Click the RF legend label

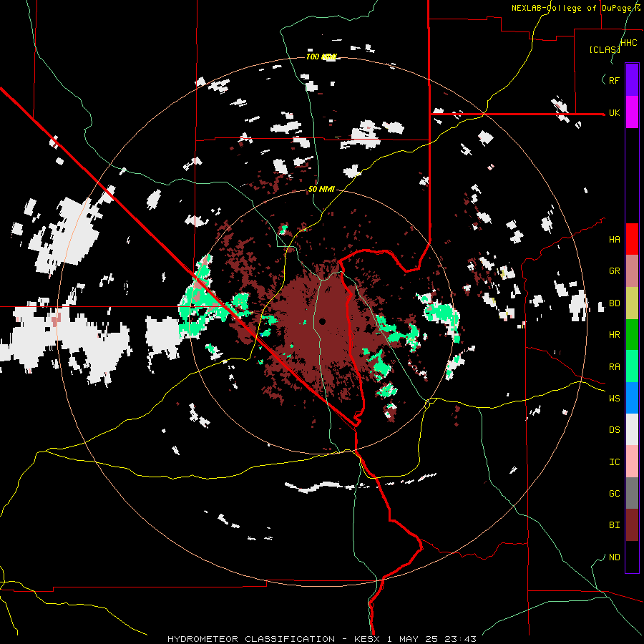(x=615, y=80)
